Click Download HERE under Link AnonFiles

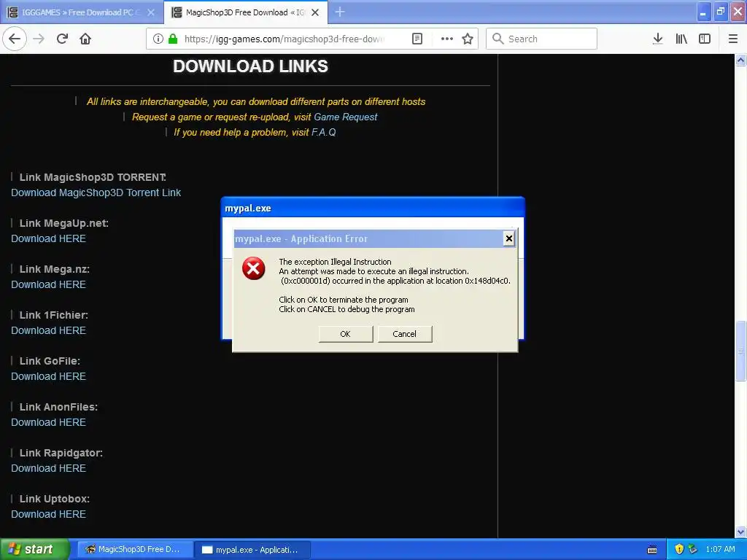(x=48, y=422)
